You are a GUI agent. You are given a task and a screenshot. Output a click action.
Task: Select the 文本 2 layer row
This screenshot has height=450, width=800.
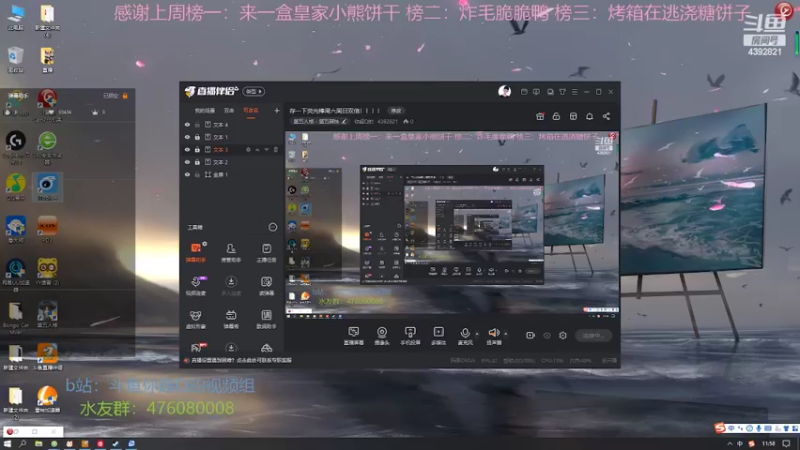pyautogui.click(x=232, y=162)
